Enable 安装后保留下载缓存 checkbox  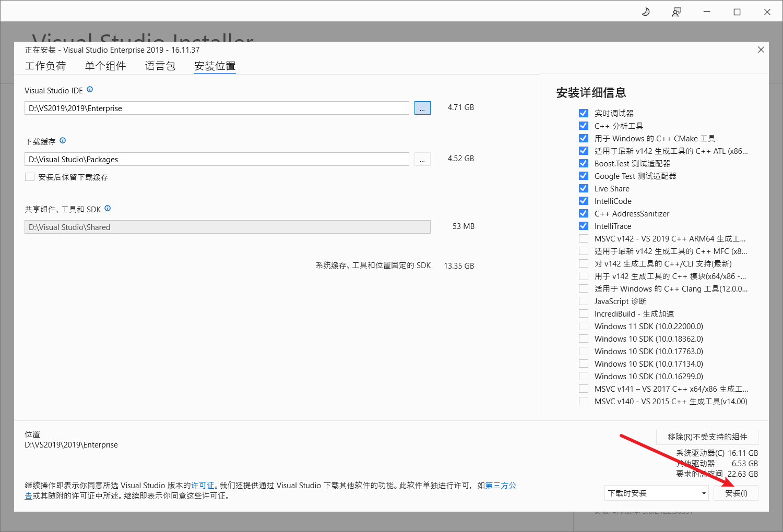point(30,177)
